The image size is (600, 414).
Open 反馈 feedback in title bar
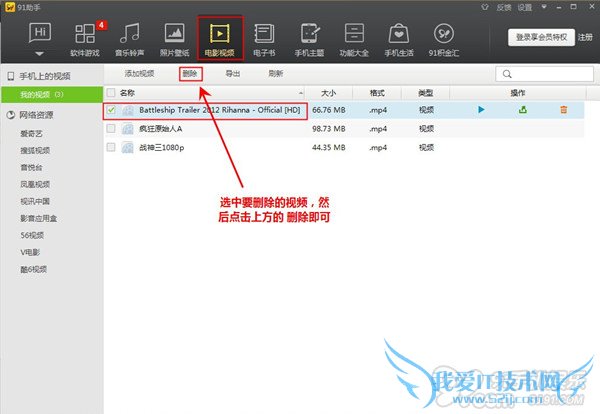pos(504,7)
